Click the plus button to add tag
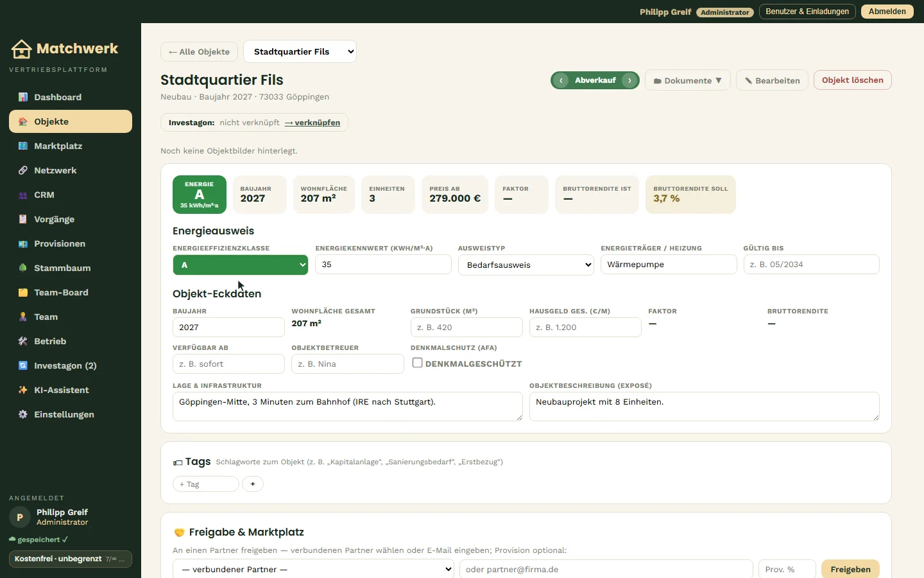 tap(253, 484)
